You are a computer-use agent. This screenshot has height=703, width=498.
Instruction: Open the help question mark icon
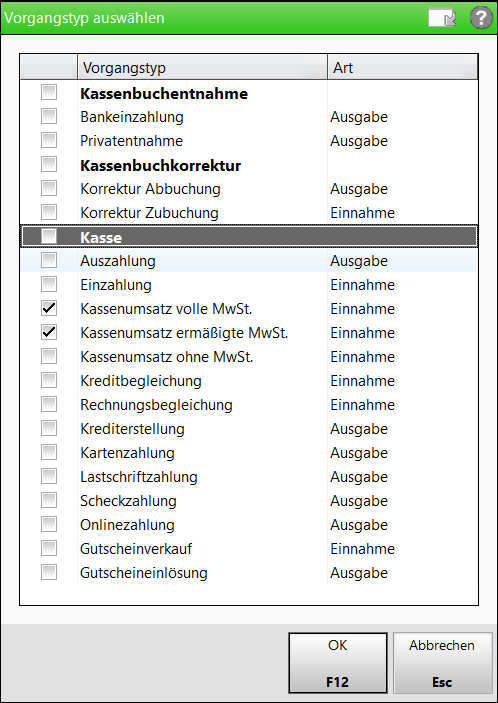481,18
